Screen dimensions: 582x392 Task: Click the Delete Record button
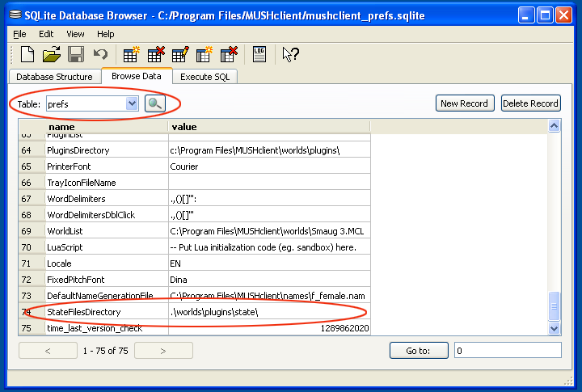click(531, 103)
